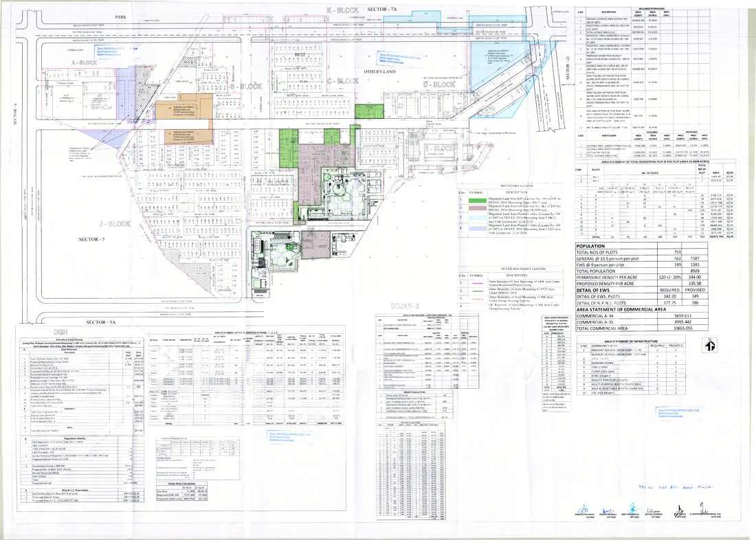
Task: Click 'DETAIL OF EWS. PLOTS' row label
Action: pos(599,297)
